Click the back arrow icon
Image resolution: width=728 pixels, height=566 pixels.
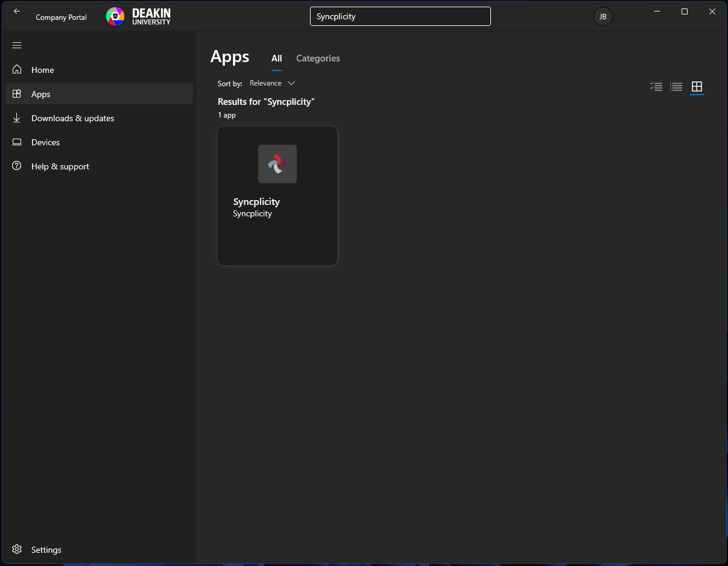pos(17,11)
